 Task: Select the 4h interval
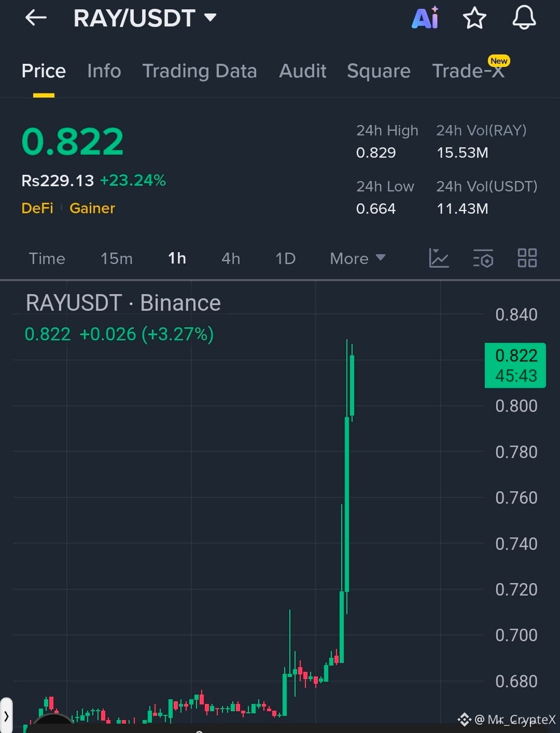coord(231,258)
